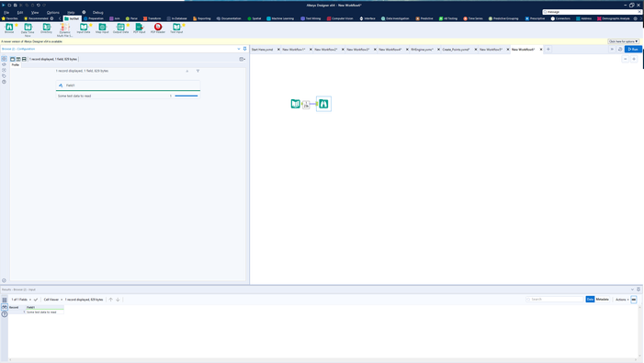Click the Browse node on canvas
Viewport: 644px width, 363px height.
pyautogui.click(x=323, y=104)
